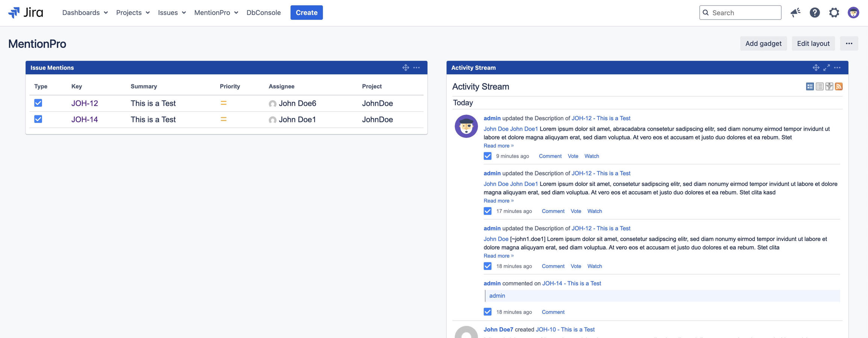The width and height of the screenshot is (868, 338).
Task: Click the issue type icon beside 17 minutes ago
Action: (487, 211)
